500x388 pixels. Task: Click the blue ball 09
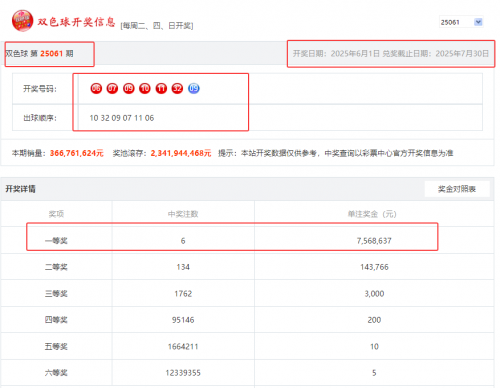[x=194, y=88]
